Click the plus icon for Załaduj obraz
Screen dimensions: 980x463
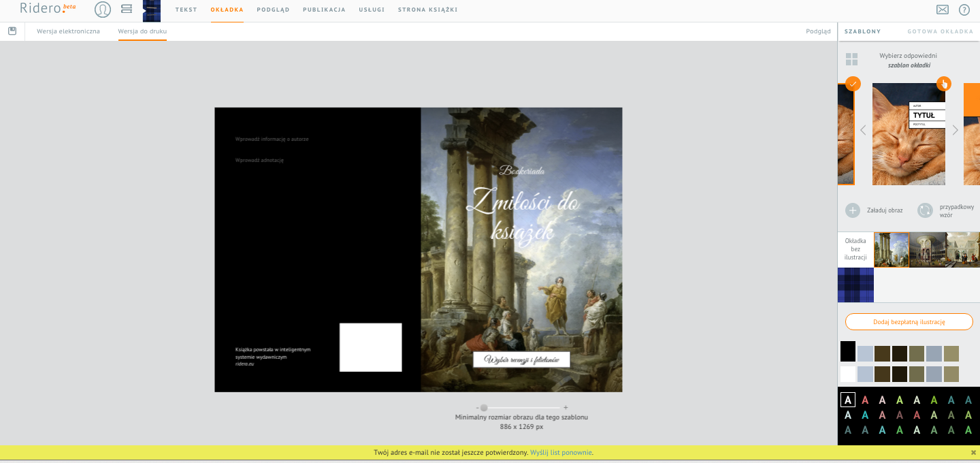853,210
